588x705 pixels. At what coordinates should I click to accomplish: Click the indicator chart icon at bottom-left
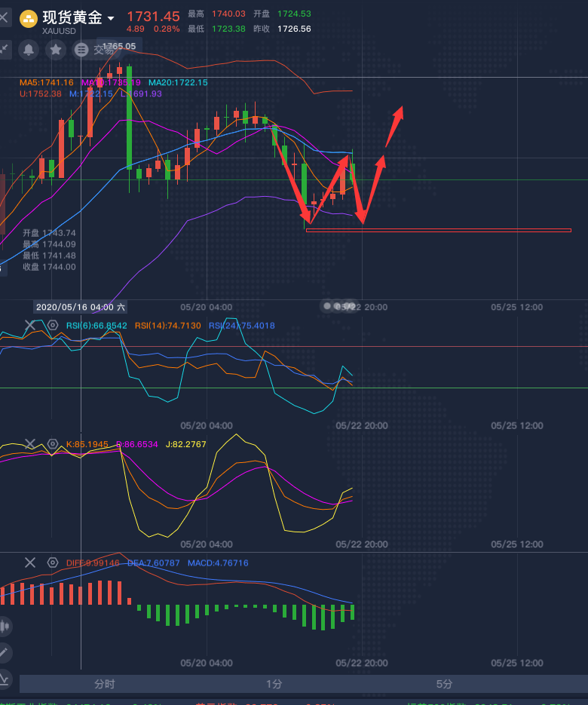5,679
